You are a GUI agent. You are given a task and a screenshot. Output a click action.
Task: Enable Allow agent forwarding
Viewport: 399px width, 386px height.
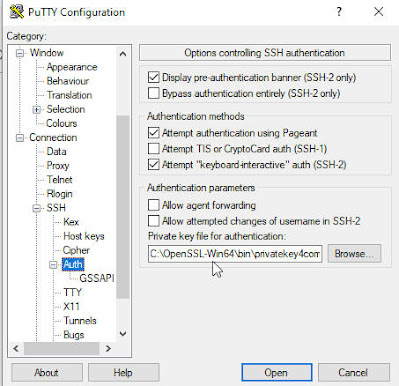pos(153,205)
